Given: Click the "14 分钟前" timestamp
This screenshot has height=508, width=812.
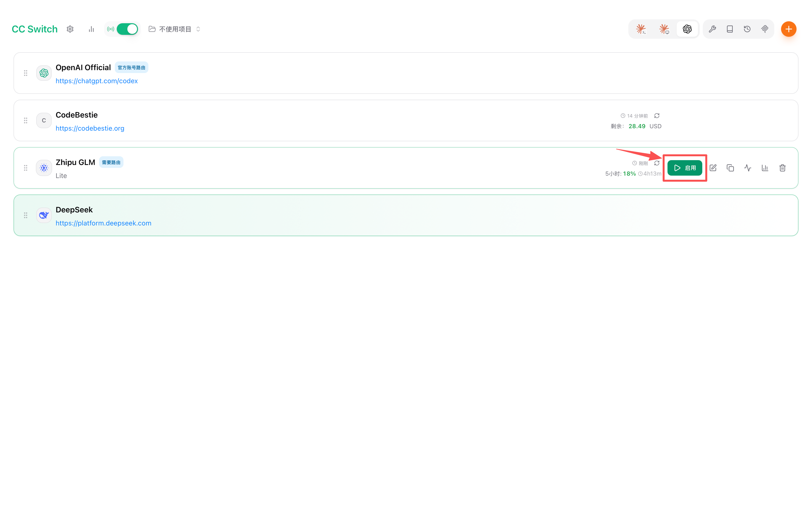Looking at the screenshot, I should click(637, 116).
